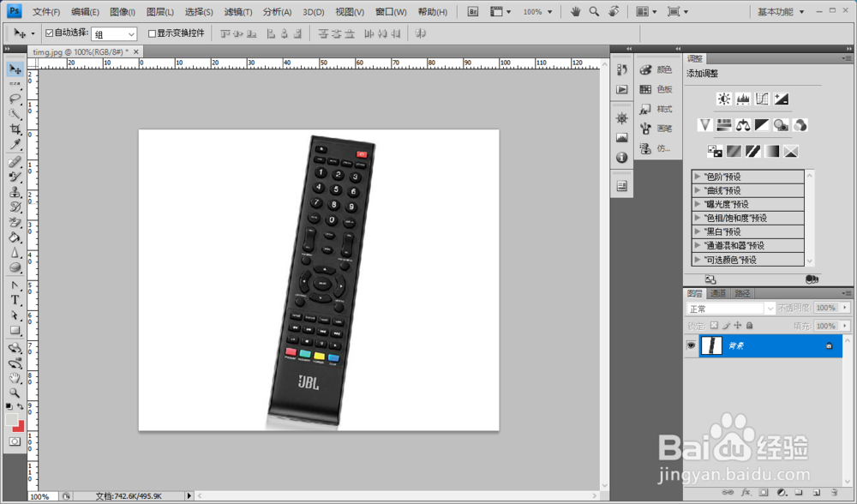857x504 pixels.
Task: Add a Photo Filter adjustment
Action: (781, 125)
